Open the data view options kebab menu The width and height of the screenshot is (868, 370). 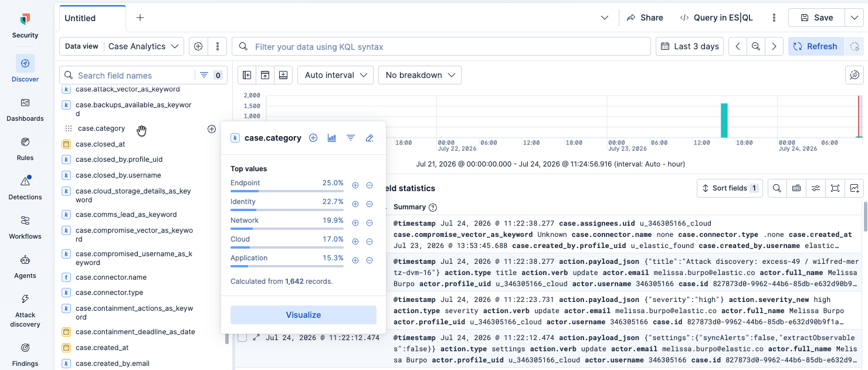(218, 46)
